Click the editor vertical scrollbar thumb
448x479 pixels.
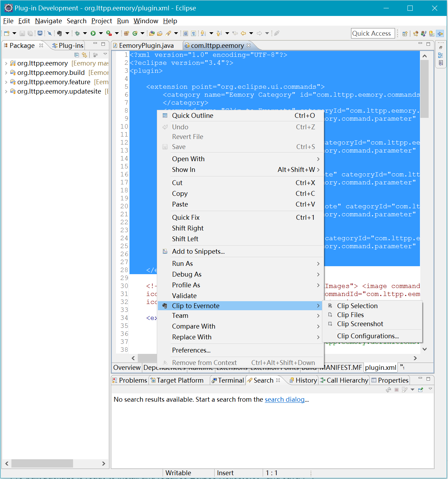point(424,89)
